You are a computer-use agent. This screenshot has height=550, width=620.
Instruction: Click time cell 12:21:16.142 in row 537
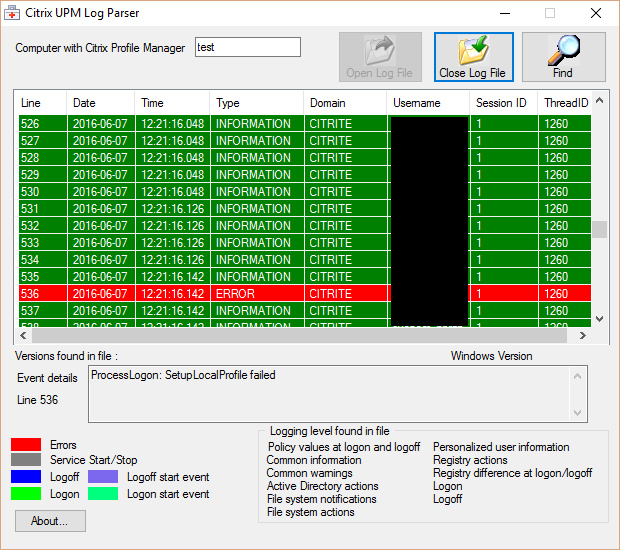[172, 310]
